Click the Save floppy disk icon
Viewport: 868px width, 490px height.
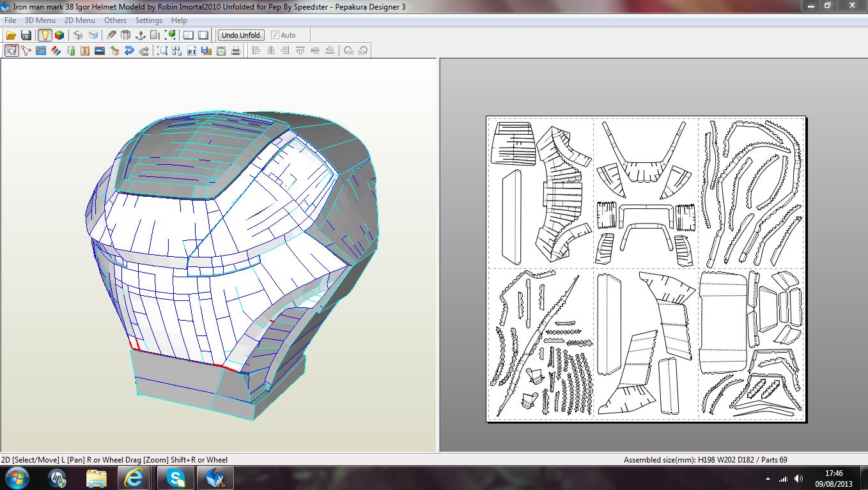coord(26,35)
